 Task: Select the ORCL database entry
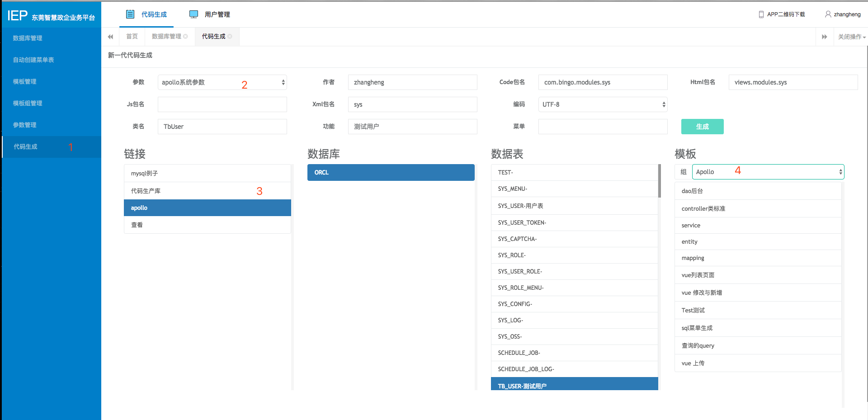pos(391,172)
